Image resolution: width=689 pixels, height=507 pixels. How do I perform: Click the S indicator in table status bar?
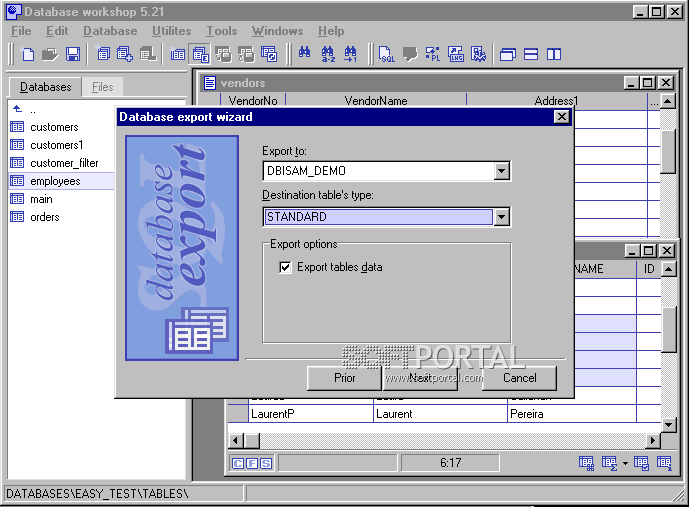[x=266, y=463]
